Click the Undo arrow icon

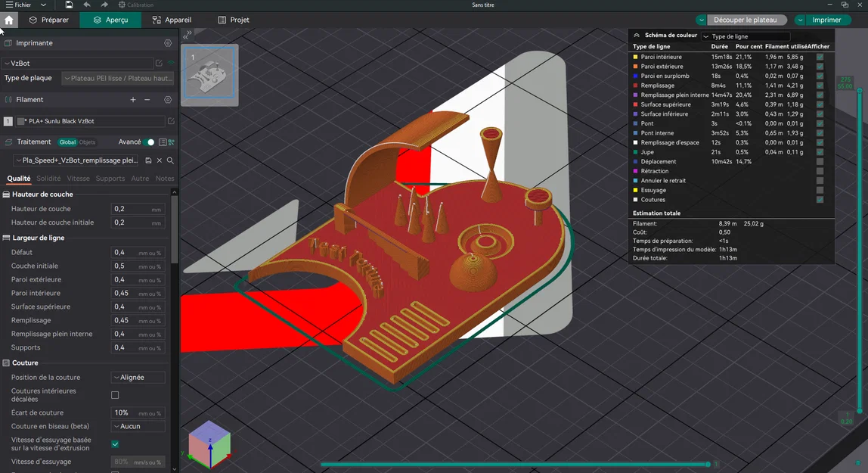tap(85, 5)
